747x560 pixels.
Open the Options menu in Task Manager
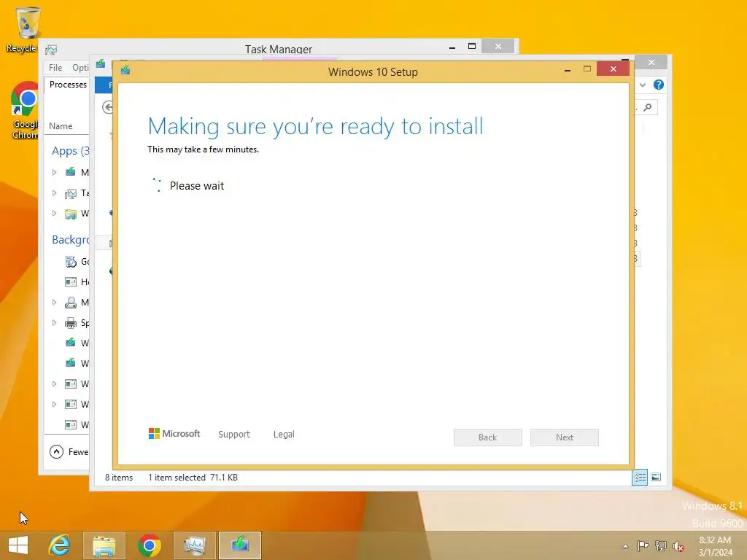click(x=80, y=68)
